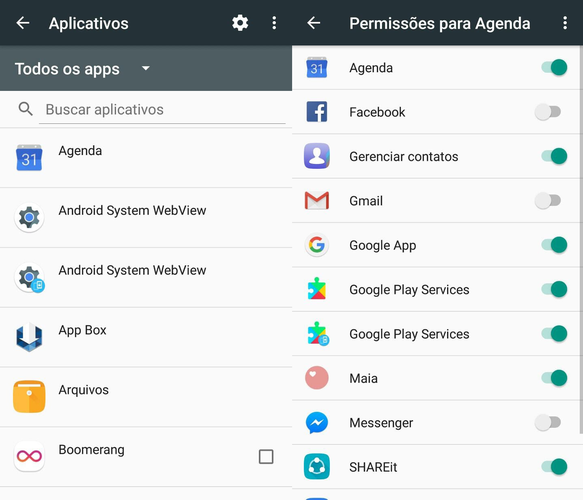
Task: Open overflow menu in Permissões para Agenda
Action: (565, 23)
